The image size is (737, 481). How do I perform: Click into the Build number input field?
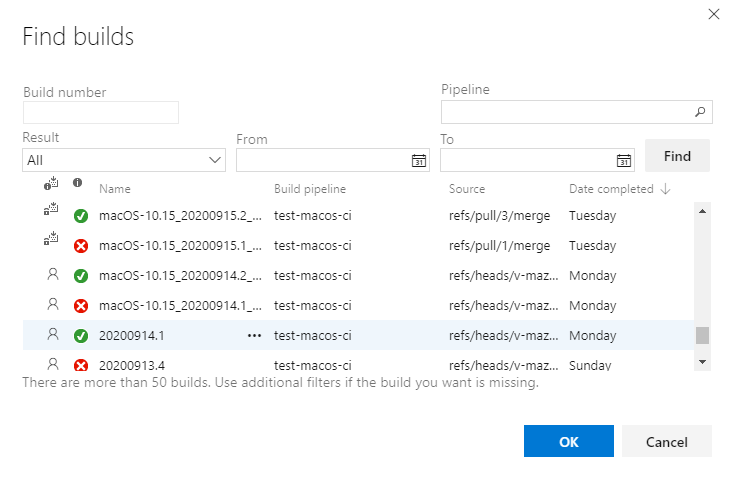pyautogui.click(x=101, y=112)
